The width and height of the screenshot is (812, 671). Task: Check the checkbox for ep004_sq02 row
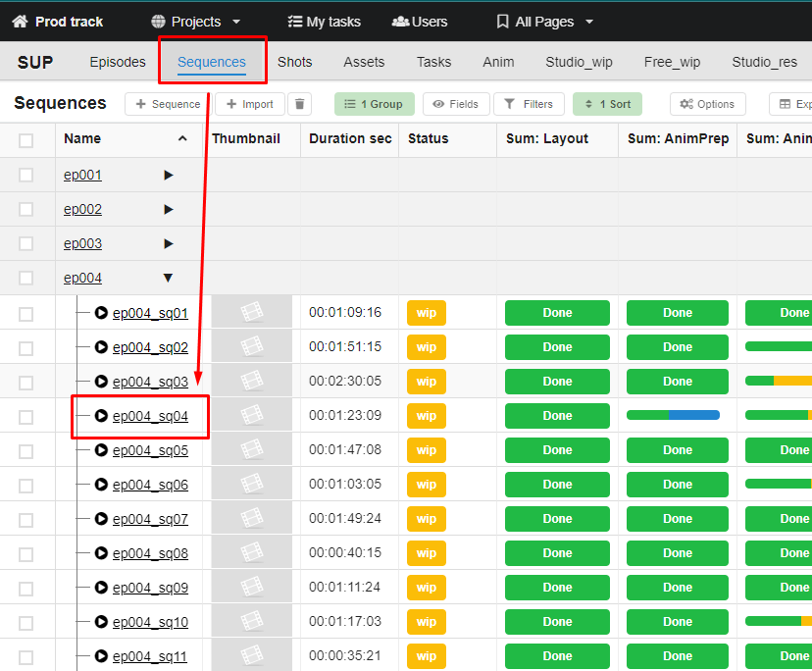26,347
